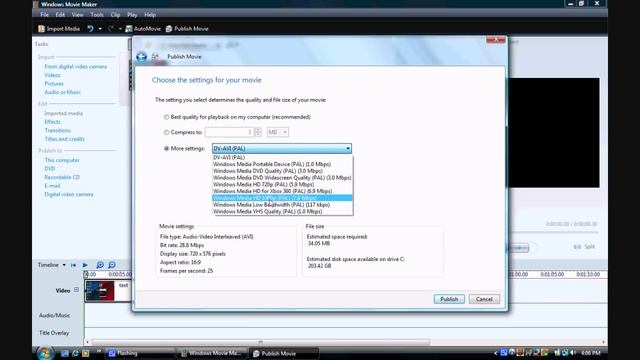The image size is (640, 360).
Task: Click the Redo arrow icon in the toolbar
Action: [x=111, y=29]
